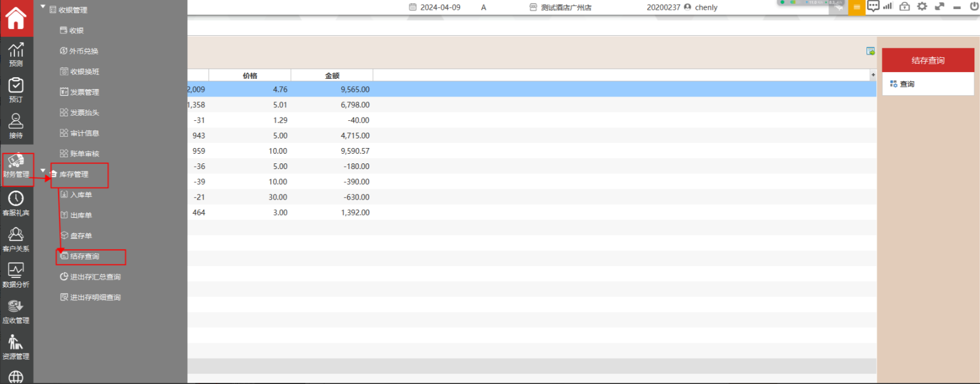Open the 数据分析 data analysis module
This screenshot has height=384, width=980.
16,275
